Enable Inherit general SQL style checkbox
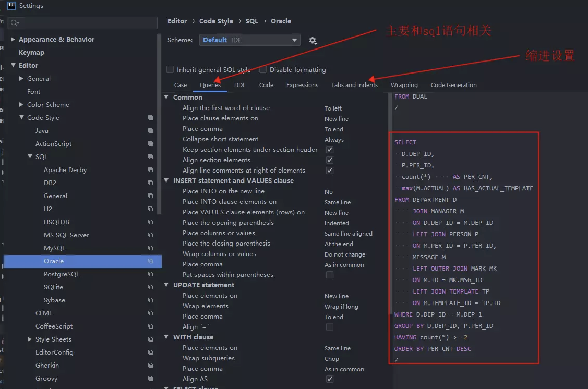 coord(170,70)
